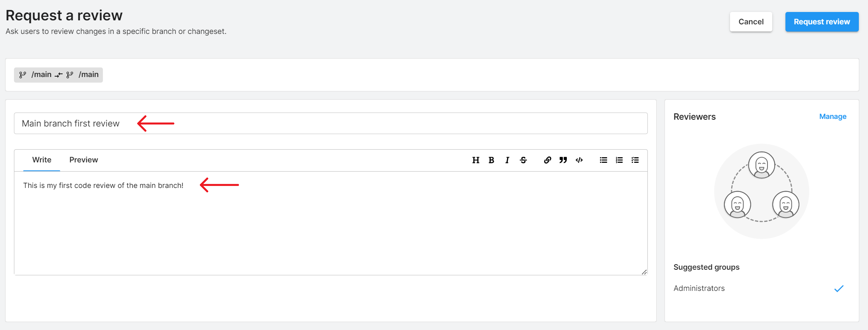Insert a block quote
The height and width of the screenshot is (330, 868).
point(563,160)
